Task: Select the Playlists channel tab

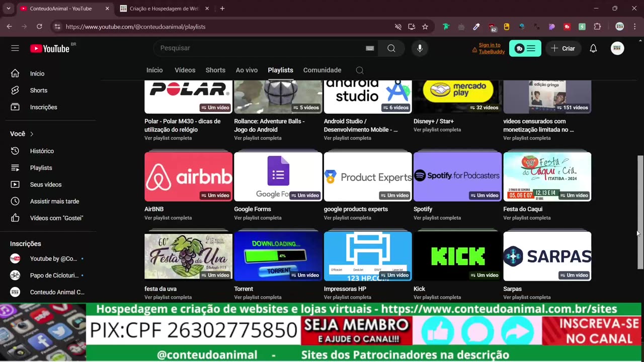Action: pyautogui.click(x=280, y=70)
